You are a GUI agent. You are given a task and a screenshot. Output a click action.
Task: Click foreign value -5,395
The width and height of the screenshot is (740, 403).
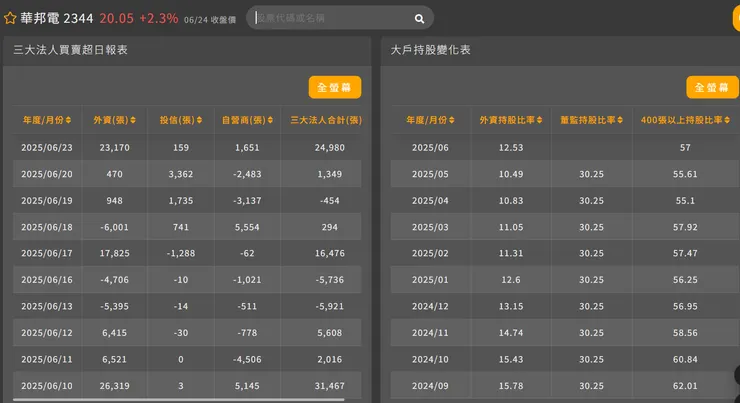coord(114,306)
